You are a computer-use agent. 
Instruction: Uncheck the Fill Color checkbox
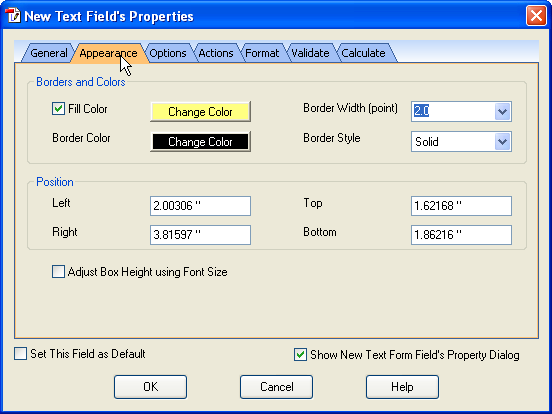click(58, 109)
